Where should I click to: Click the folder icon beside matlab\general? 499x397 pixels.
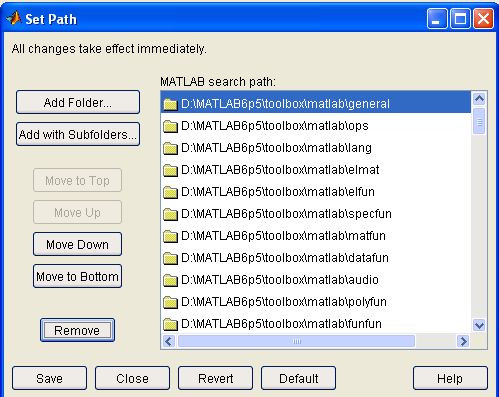tap(170, 104)
